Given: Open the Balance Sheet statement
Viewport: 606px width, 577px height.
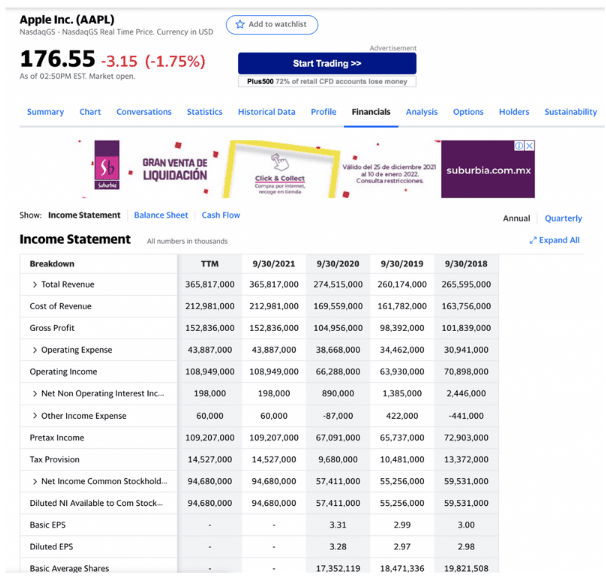Looking at the screenshot, I should tap(161, 215).
